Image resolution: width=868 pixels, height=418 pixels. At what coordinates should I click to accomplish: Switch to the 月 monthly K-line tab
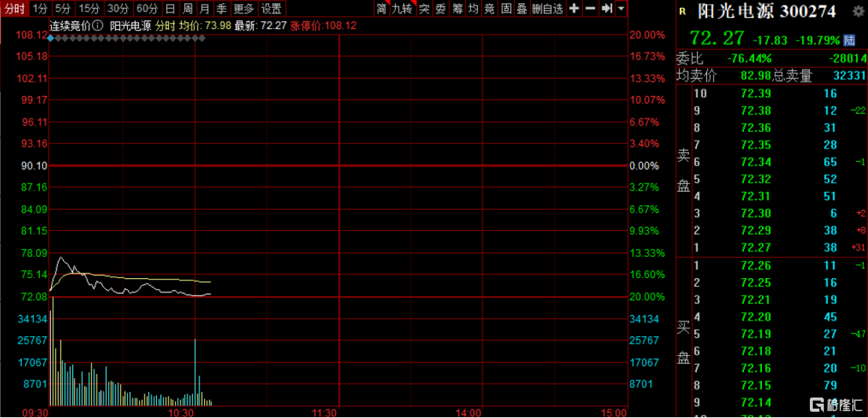pyautogui.click(x=205, y=9)
